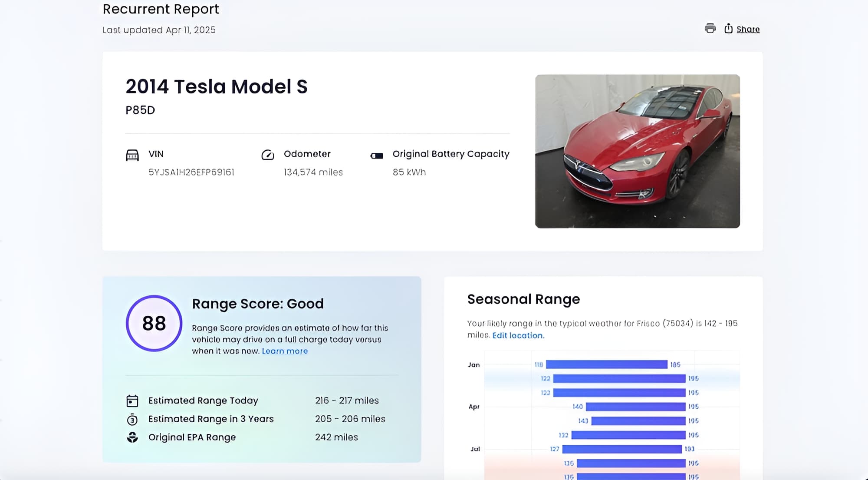Click the Range Score: Good heading
This screenshot has width=868, height=480.
click(258, 304)
